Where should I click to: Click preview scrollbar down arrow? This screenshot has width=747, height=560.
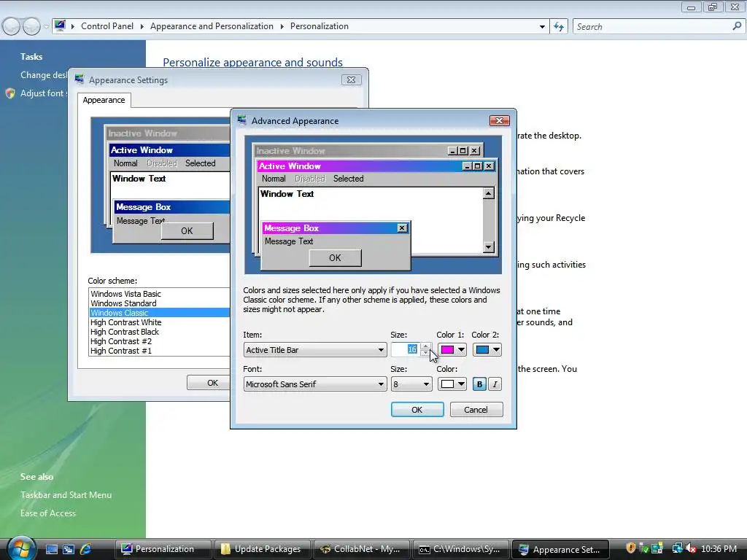(x=488, y=246)
